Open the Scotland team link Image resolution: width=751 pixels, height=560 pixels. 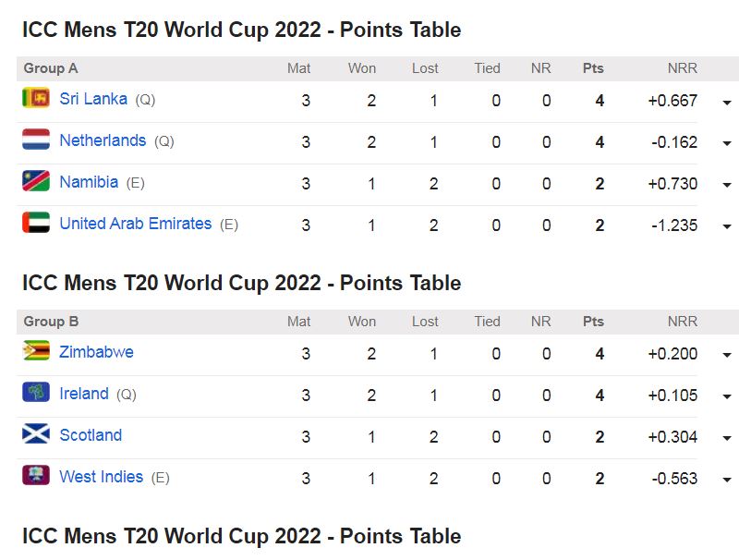[x=91, y=435]
